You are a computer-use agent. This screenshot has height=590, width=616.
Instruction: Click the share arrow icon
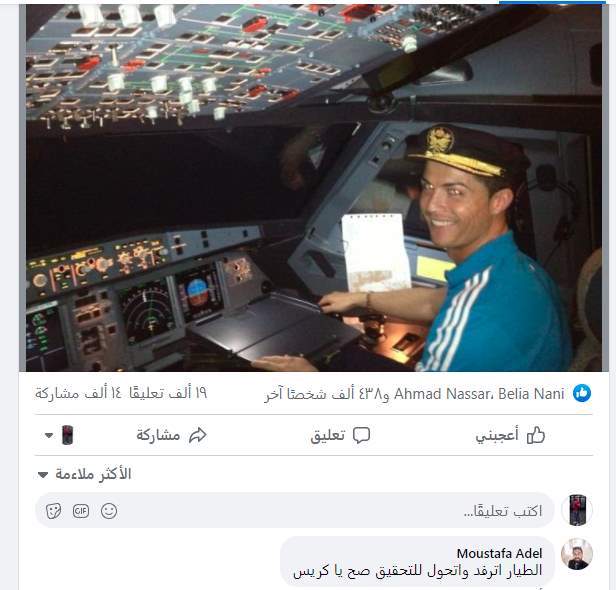(198, 435)
